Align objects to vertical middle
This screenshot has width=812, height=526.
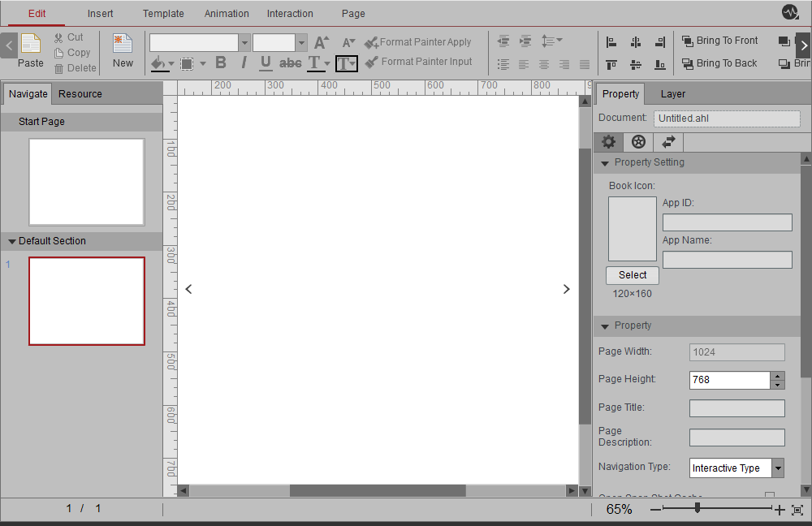[636, 65]
